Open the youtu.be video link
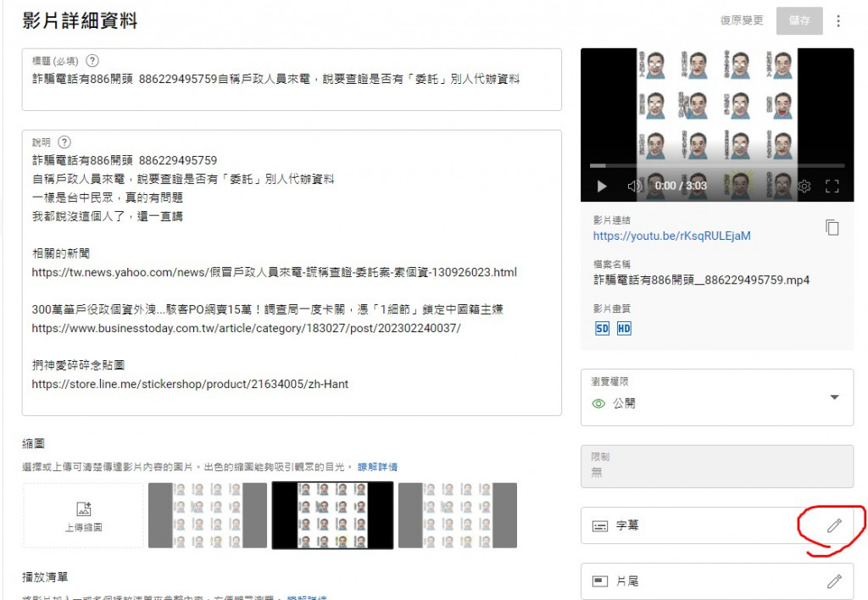This screenshot has height=600, width=868. pos(671,236)
